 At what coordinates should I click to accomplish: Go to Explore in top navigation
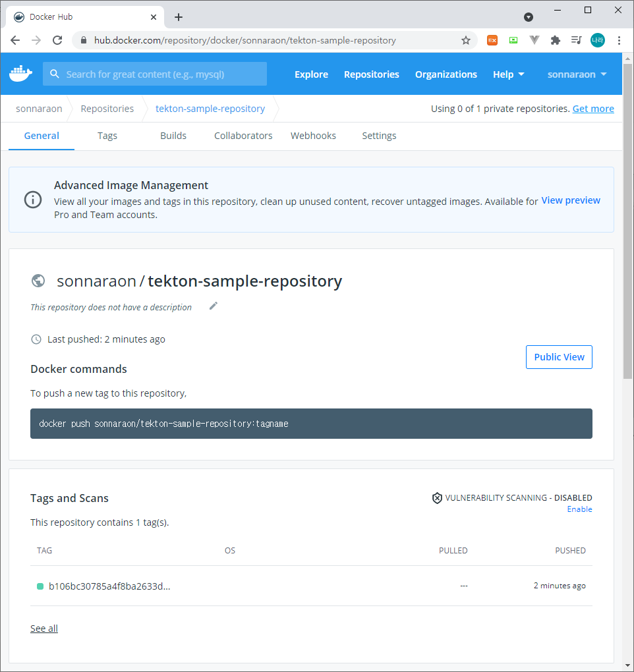pos(311,74)
